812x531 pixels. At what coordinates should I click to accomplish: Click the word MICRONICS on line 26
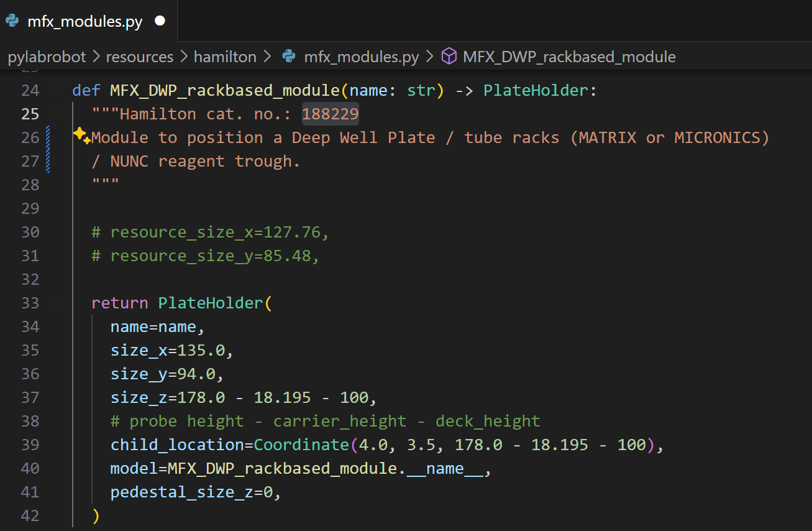[x=717, y=138]
